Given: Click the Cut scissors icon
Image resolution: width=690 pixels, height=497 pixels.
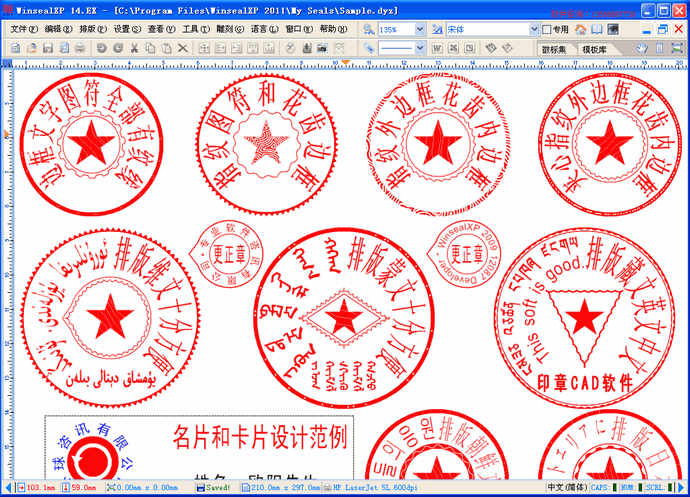Looking at the screenshot, I should (x=134, y=48).
